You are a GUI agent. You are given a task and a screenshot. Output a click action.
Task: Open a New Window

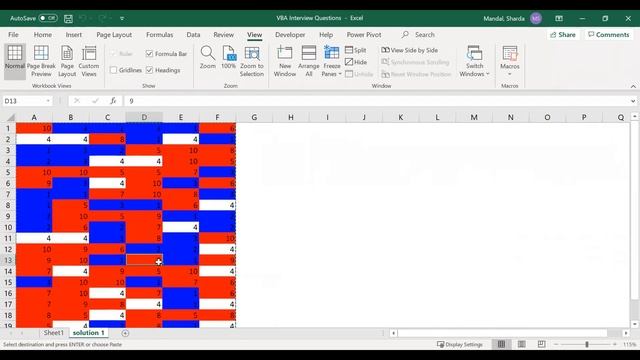(284, 61)
